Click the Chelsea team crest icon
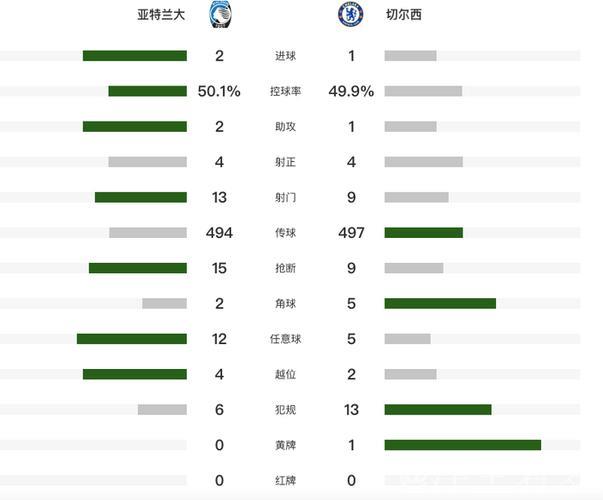Screen dimensions: 603x500 point(351,15)
